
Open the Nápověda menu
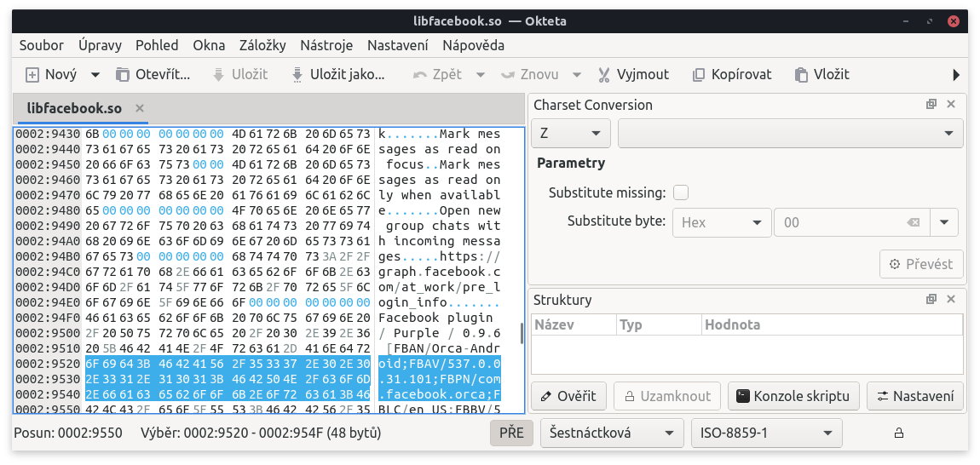[x=473, y=46]
